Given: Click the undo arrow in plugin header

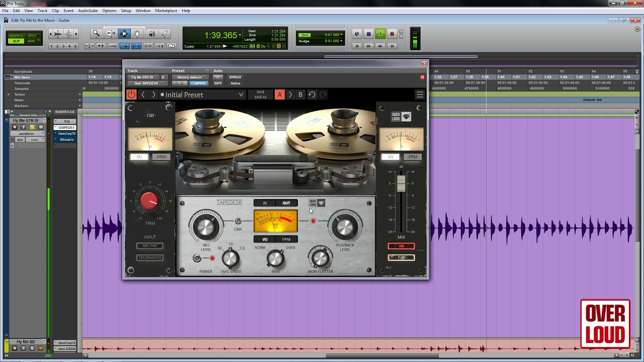Looking at the screenshot, I should point(312,95).
